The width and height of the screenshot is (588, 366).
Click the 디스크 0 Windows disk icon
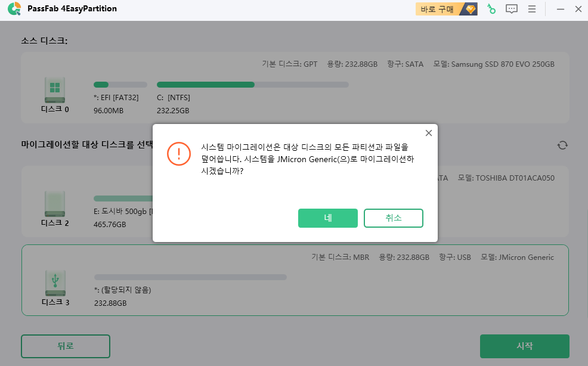click(x=55, y=89)
